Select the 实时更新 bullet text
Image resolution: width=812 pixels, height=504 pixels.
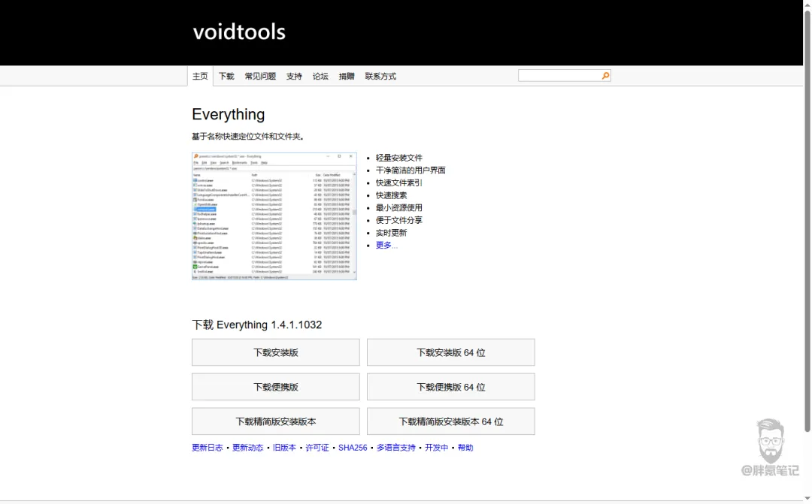coord(391,233)
